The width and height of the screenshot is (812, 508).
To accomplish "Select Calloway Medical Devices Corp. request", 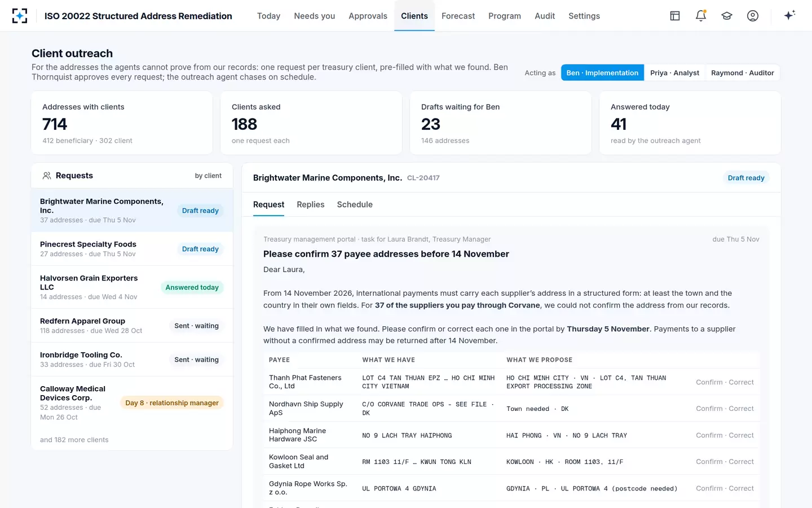I will tap(132, 402).
